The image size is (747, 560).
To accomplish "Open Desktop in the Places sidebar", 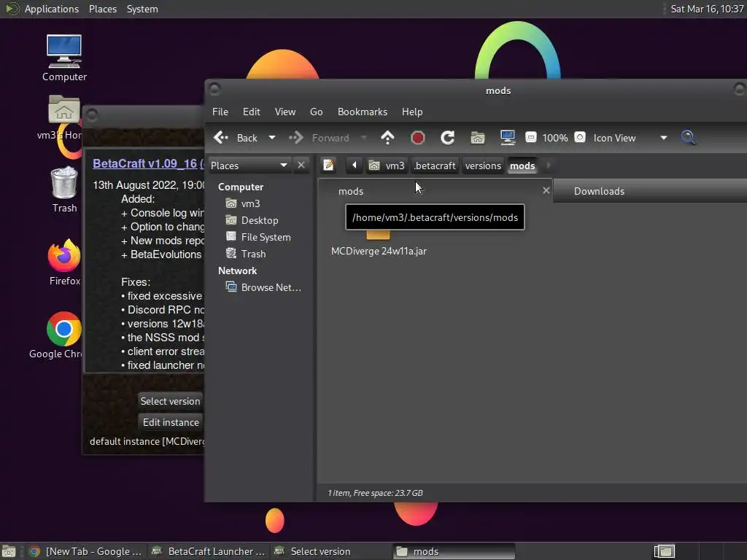I will coord(260,220).
